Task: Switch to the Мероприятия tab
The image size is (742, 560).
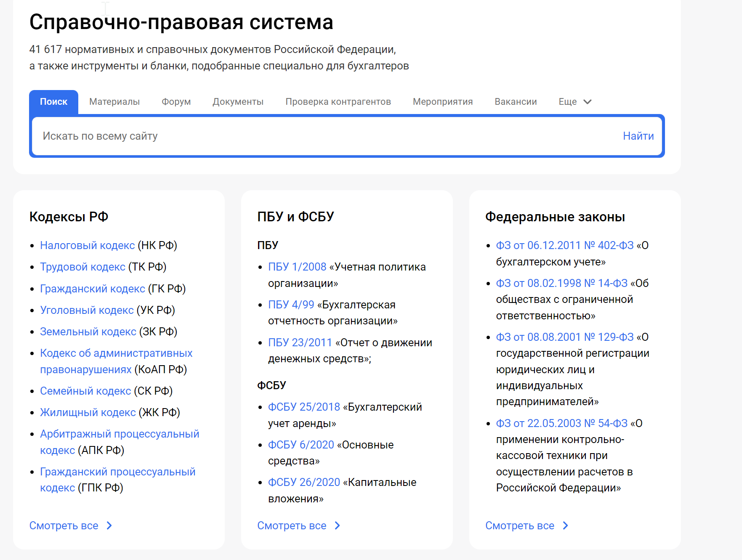Action: click(x=442, y=102)
